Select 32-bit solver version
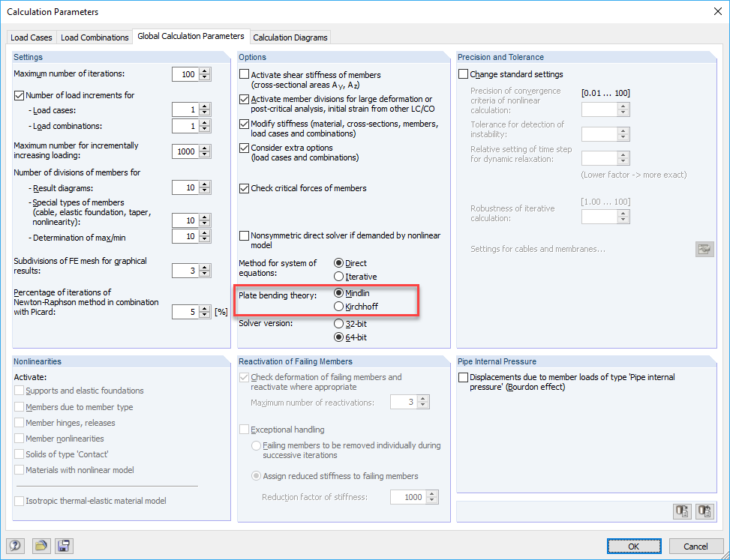The width and height of the screenshot is (730, 560). pyautogui.click(x=339, y=324)
